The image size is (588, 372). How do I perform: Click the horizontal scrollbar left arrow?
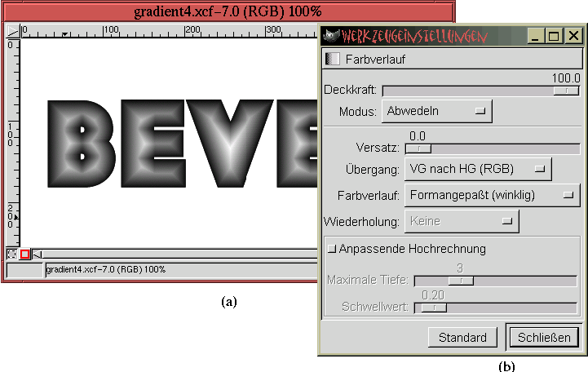click(38, 255)
